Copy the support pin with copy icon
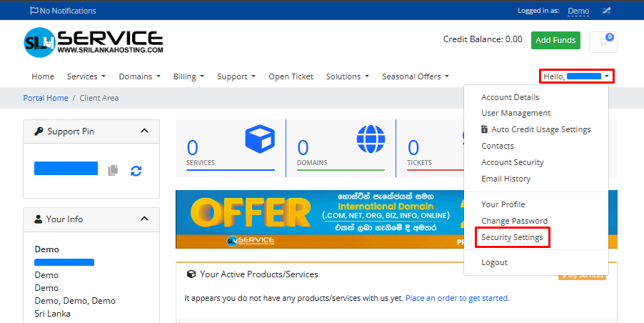This screenshot has height=323, width=644. pos(113,170)
